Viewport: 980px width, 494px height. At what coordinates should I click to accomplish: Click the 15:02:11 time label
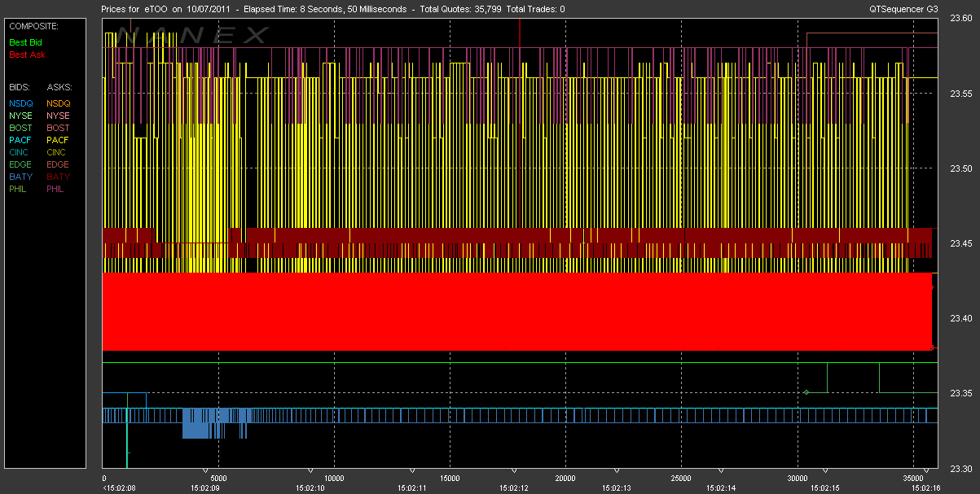pos(412,488)
